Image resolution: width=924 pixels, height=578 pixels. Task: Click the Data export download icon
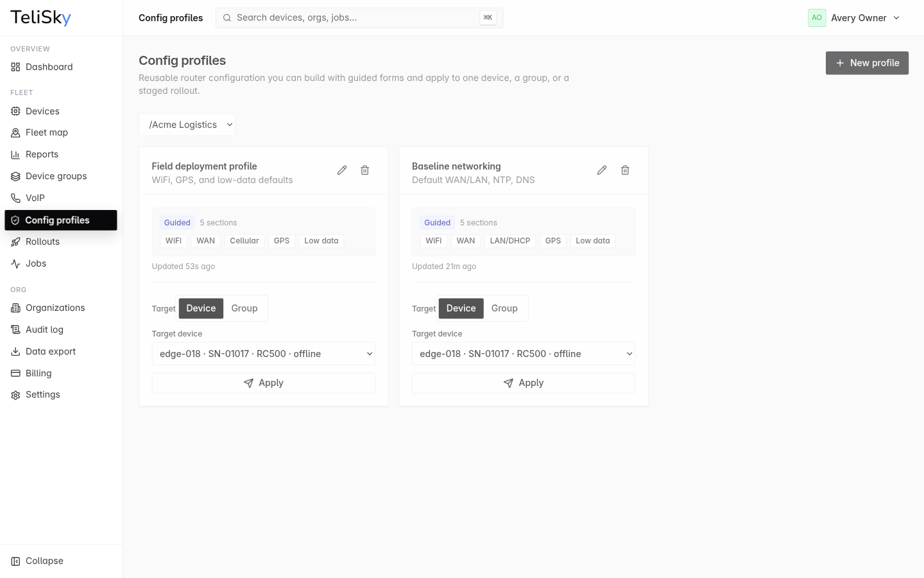pyautogui.click(x=15, y=351)
